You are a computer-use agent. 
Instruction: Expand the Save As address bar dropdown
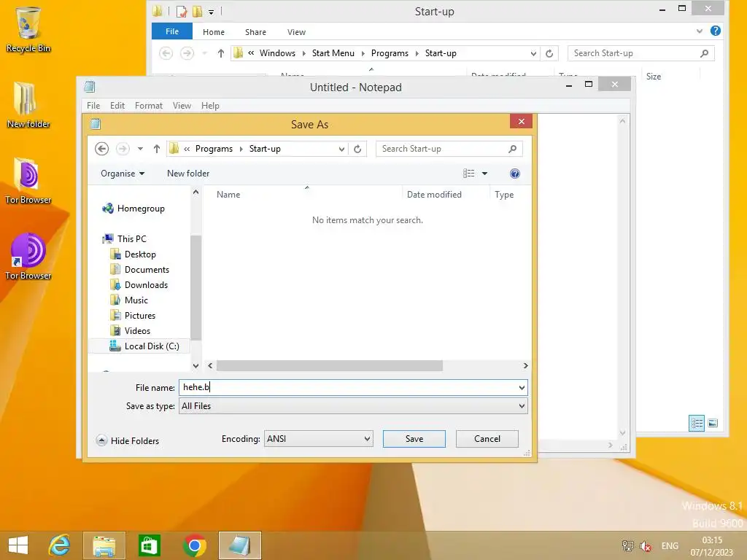[x=341, y=149]
